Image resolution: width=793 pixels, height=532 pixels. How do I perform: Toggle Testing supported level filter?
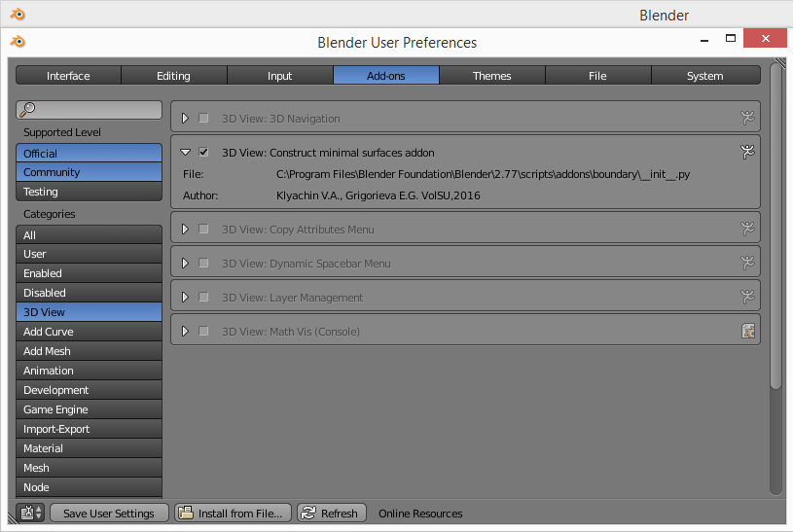(89, 192)
